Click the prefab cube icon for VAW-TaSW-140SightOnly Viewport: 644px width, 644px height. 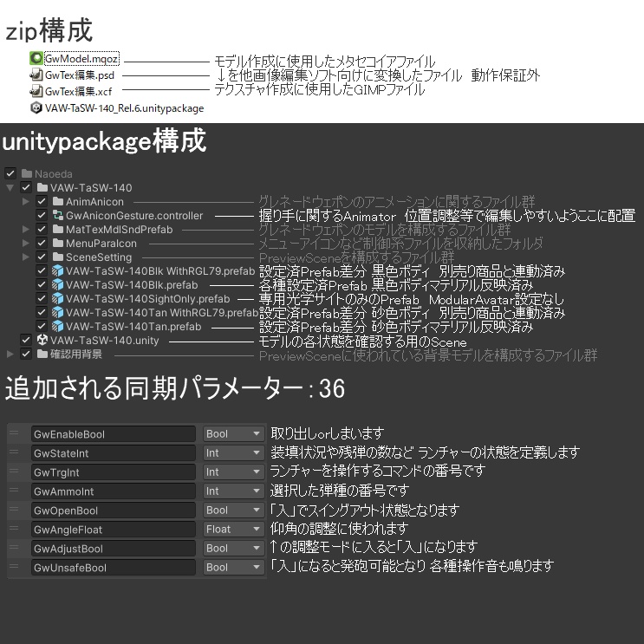58,298
